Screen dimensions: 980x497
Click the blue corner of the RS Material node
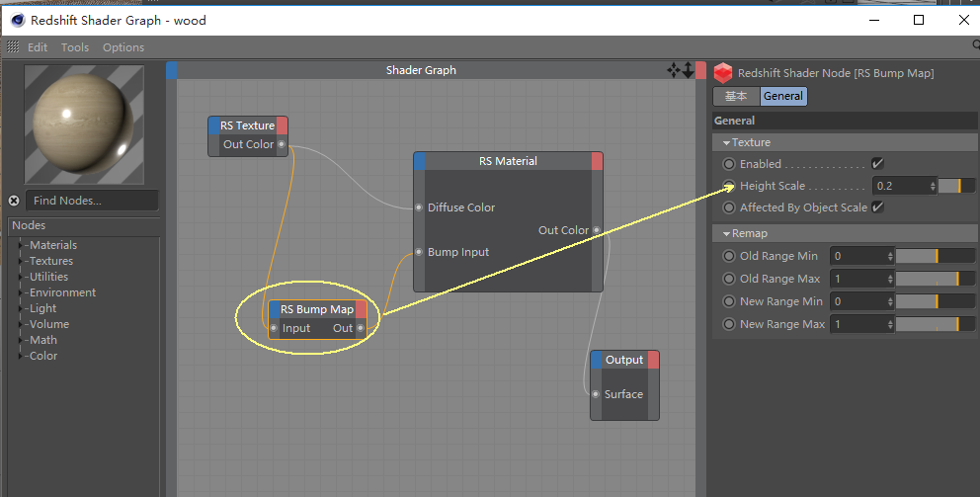point(420,161)
